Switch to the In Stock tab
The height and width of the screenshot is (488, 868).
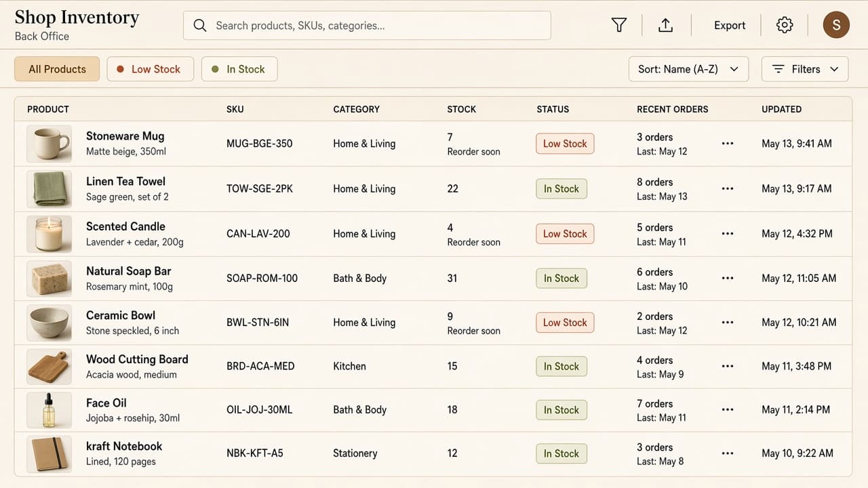click(x=239, y=69)
